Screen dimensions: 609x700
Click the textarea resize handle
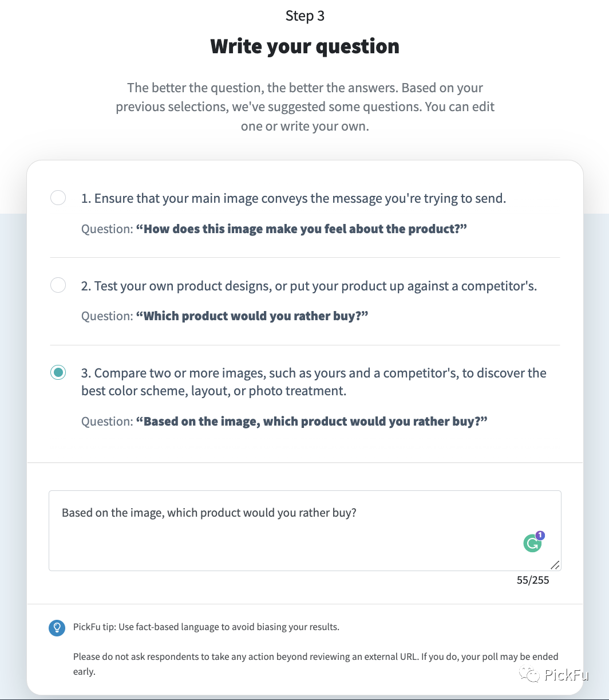click(555, 565)
